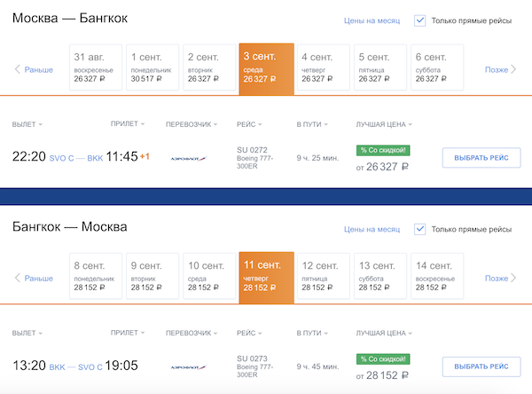Go to later dates for Bangkok–Moscow

pyautogui.click(x=501, y=278)
